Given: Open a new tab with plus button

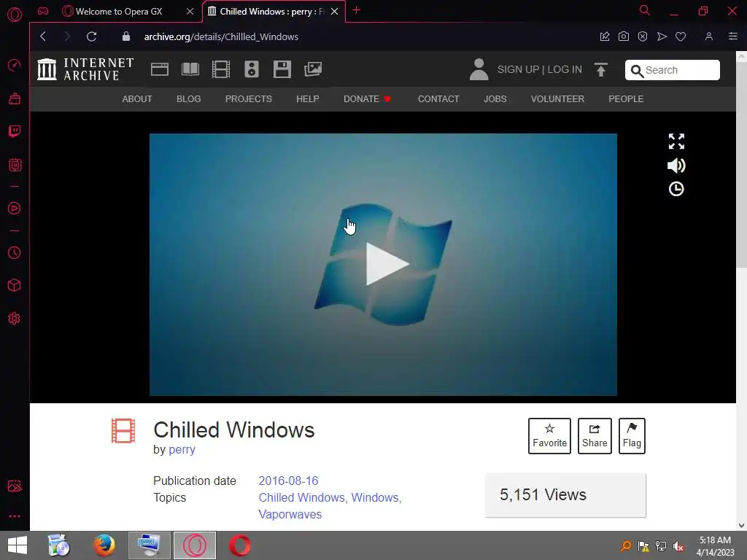Looking at the screenshot, I should (356, 10).
